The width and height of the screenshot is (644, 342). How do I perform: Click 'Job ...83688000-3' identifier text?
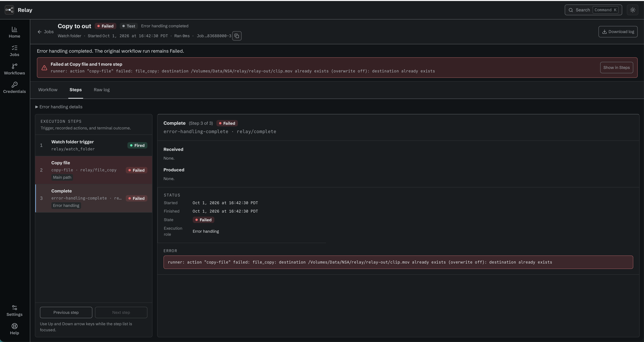pos(214,36)
